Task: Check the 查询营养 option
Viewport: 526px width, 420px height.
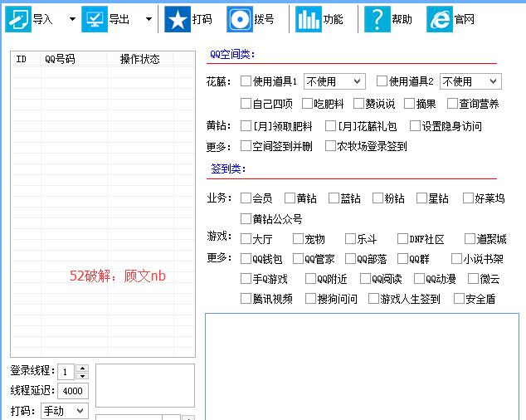Action: coord(452,104)
